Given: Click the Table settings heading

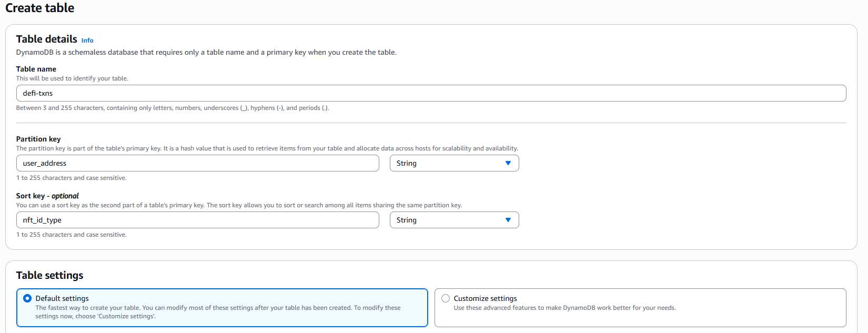Looking at the screenshot, I should (x=49, y=275).
